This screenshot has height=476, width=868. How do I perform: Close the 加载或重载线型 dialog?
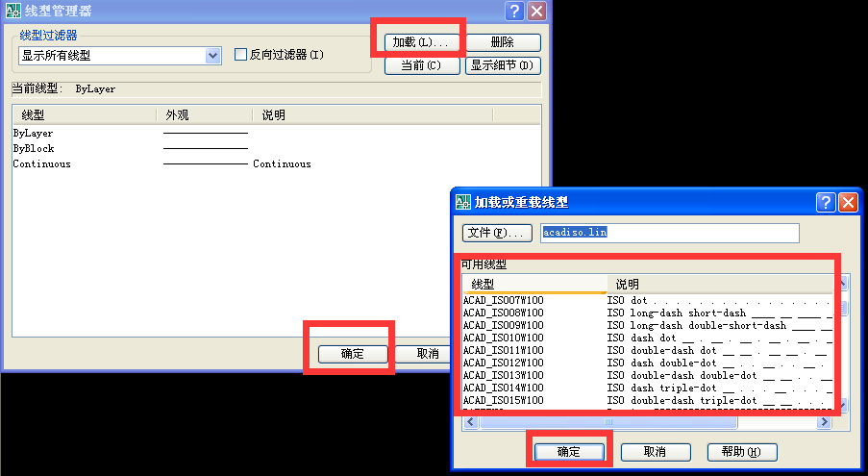[848, 203]
